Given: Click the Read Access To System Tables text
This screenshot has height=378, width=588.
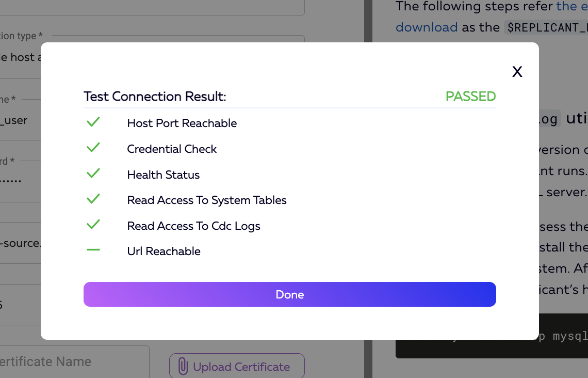Looking at the screenshot, I should 207,200.
